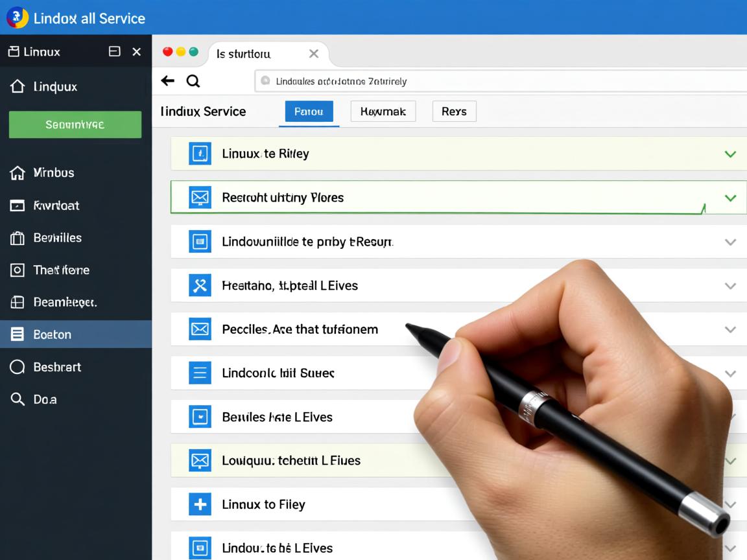Click the document icon beside Linuux te Ritley
Screen dimensions: 747x560
pos(200,154)
